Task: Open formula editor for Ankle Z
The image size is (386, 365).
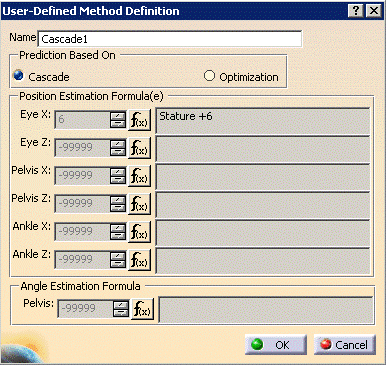Action: click(x=139, y=260)
